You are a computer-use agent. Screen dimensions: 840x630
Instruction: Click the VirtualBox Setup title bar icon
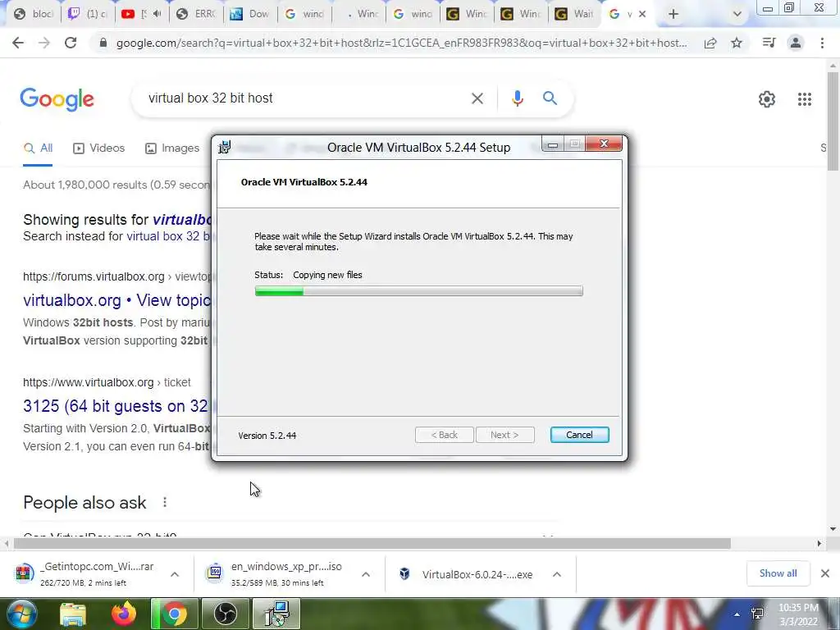tap(225, 147)
